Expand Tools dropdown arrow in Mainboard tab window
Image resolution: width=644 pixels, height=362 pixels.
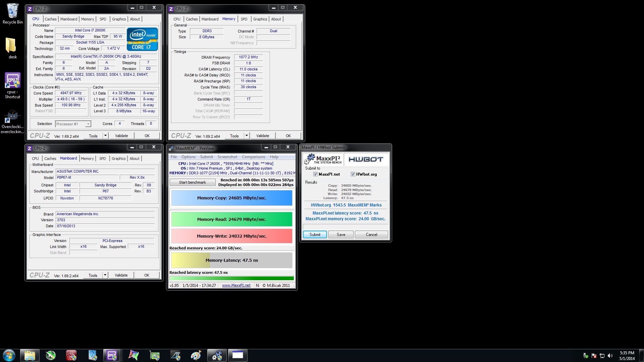pos(105,275)
